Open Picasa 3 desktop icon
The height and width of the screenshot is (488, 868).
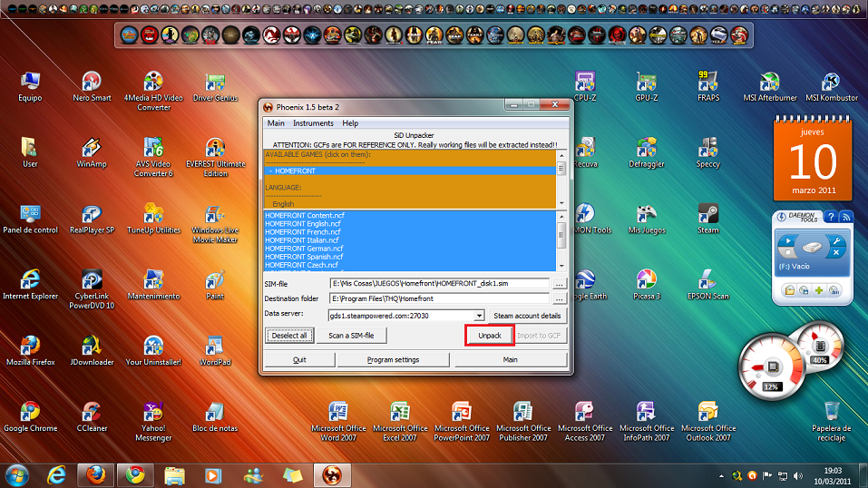point(647,285)
